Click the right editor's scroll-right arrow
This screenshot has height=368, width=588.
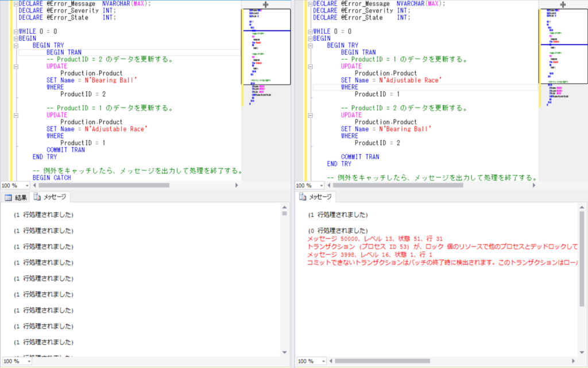click(x=534, y=185)
